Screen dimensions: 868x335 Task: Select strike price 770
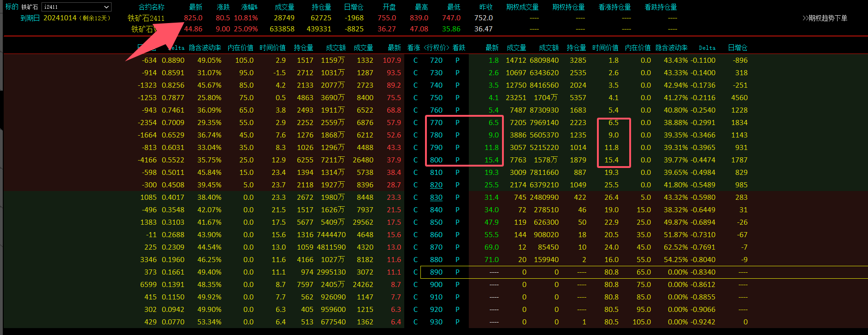pos(436,123)
